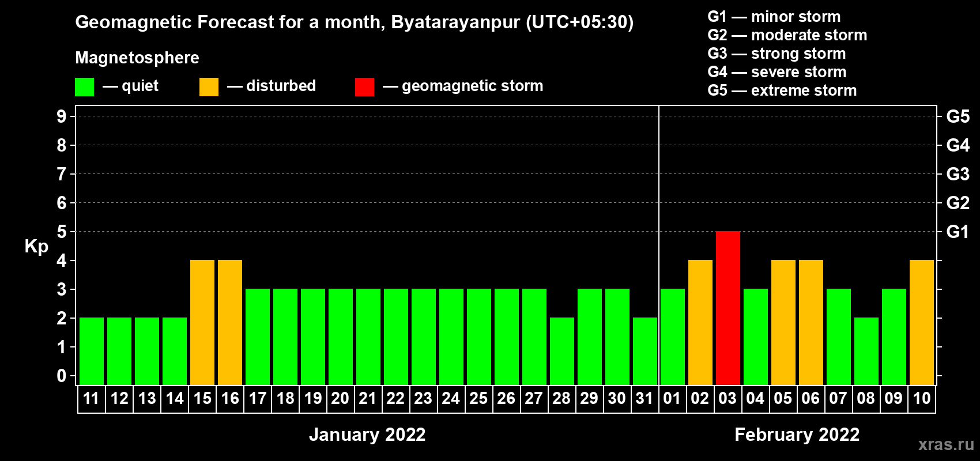Click date label 20 on the axis
The image size is (980, 461).
coord(341,399)
